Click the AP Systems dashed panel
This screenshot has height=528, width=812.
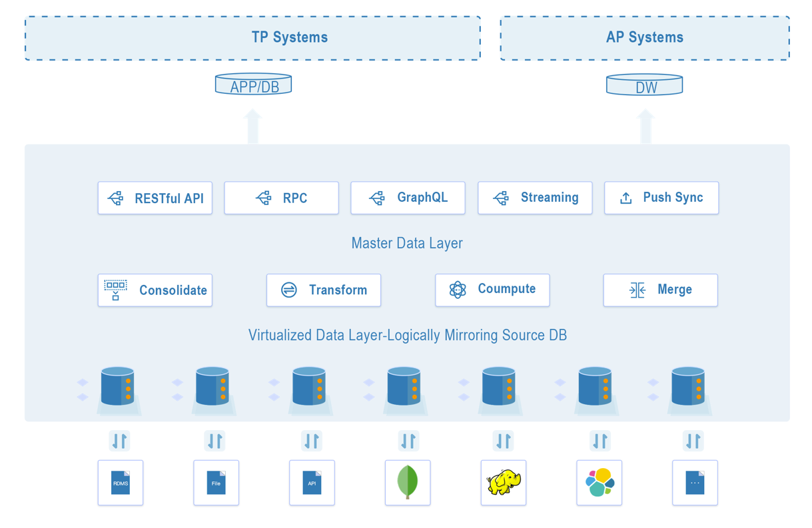point(645,38)
